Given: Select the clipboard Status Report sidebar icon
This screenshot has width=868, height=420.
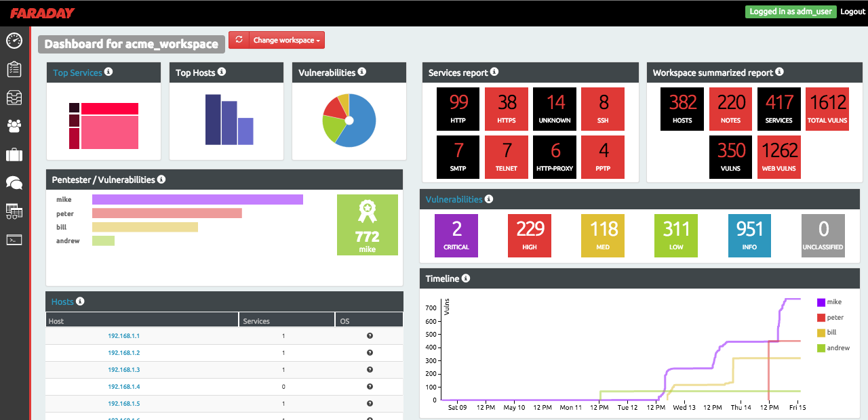Looking at the screenshot, I should pyautogui.click(x=14, y=68).
